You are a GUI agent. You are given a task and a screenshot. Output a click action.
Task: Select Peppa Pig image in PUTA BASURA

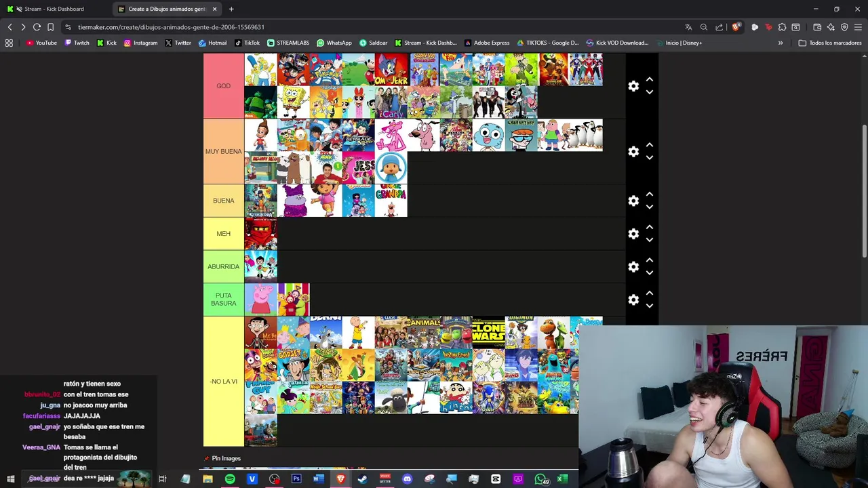260,300
